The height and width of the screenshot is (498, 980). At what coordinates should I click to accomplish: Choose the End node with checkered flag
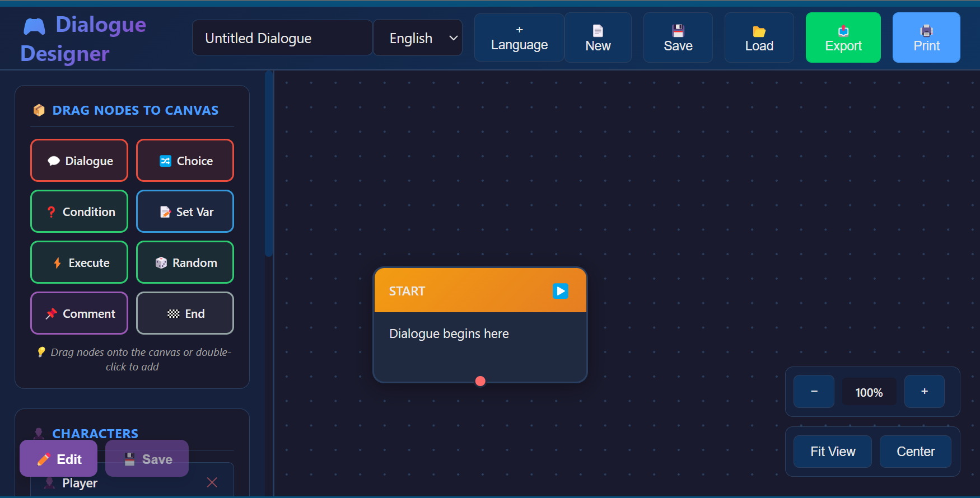[x=185, y=313]
